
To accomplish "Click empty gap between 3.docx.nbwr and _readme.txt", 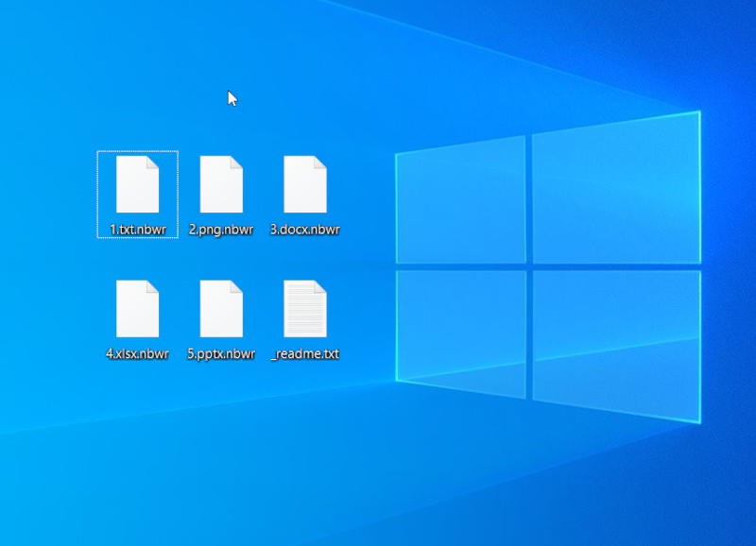I will point(305,258).
